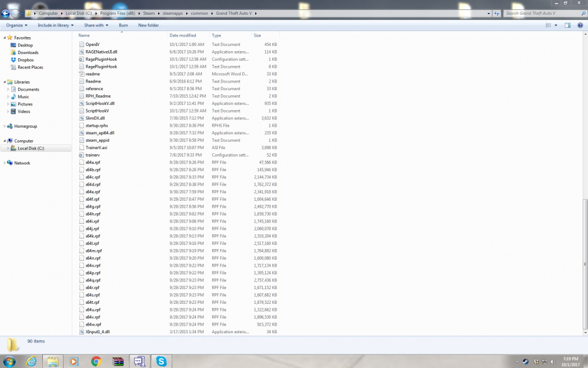The image size is (588, 368).
Task: Open the view options dropdown arrow
Action: pyautogui.click(x=556, y=25)
